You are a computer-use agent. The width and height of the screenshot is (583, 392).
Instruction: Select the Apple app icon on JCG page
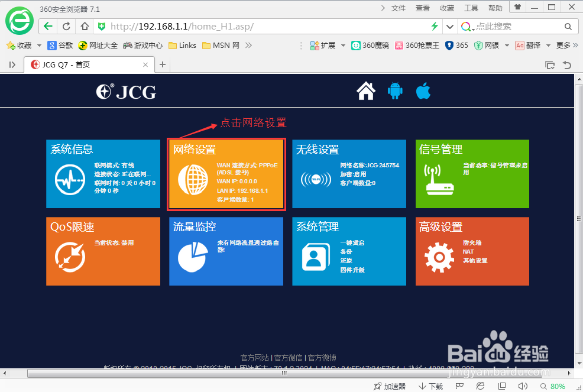click(x=423, y=90)
